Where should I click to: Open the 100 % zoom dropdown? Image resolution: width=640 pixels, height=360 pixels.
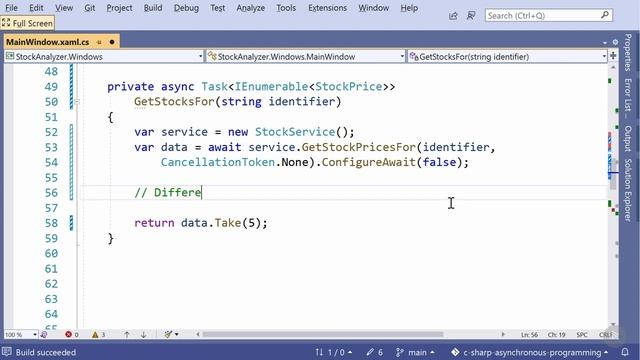click(x=20, y=334)
